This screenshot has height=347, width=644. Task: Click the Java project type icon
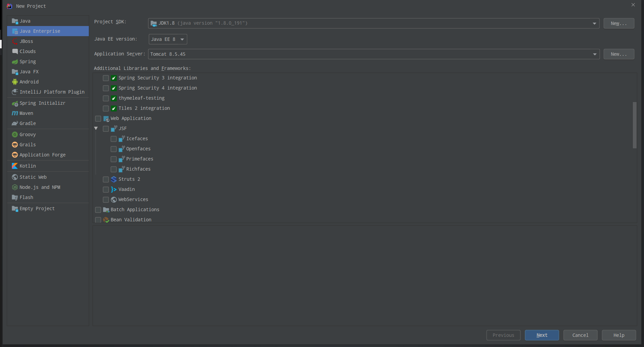[15, 21]
